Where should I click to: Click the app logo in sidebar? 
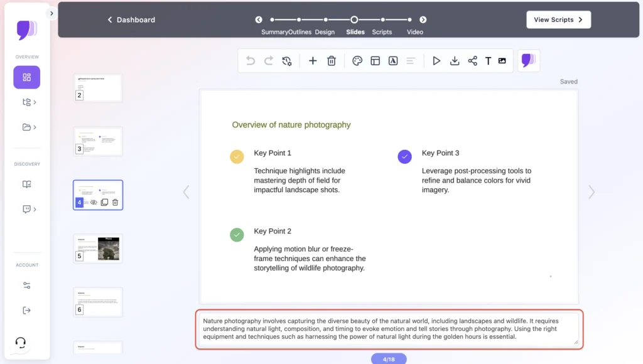point(26,30)
